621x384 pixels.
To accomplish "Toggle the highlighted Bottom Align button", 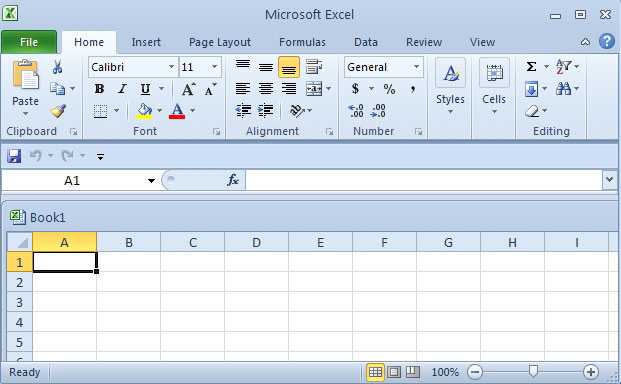I will [289, 67].
